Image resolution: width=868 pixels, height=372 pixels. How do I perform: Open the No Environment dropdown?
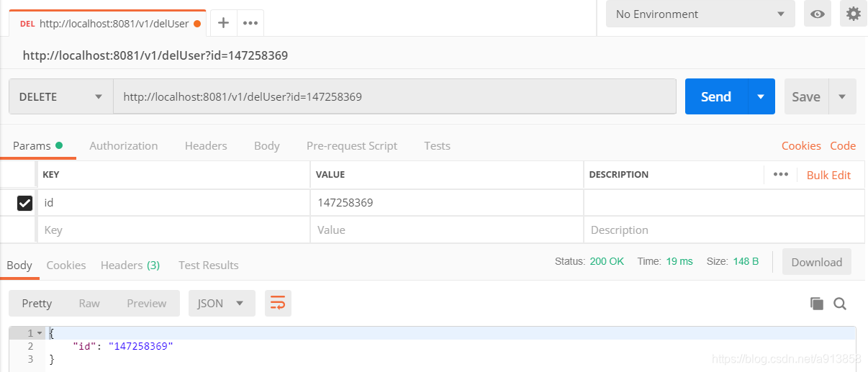click(x=700, y=14)
